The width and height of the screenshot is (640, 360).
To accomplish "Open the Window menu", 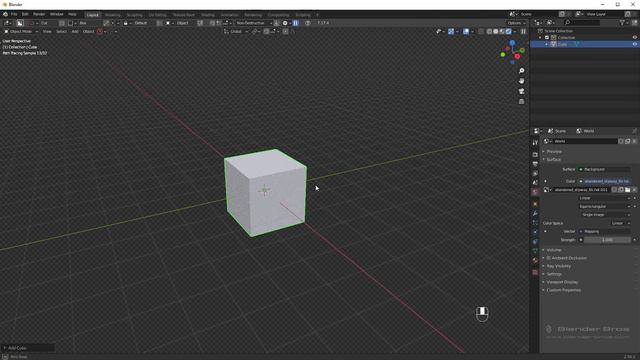I will (57, 14).
